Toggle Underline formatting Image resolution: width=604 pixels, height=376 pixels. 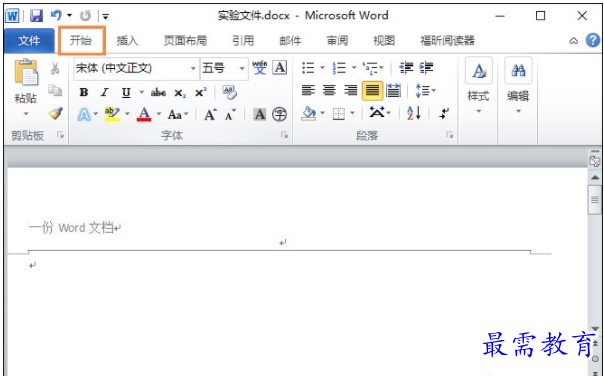tap(126, 92)
